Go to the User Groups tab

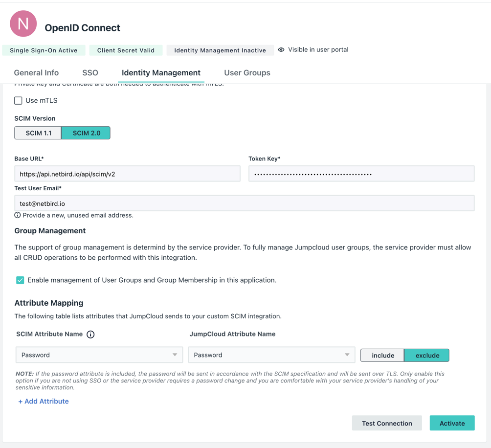tap(247, 73)
